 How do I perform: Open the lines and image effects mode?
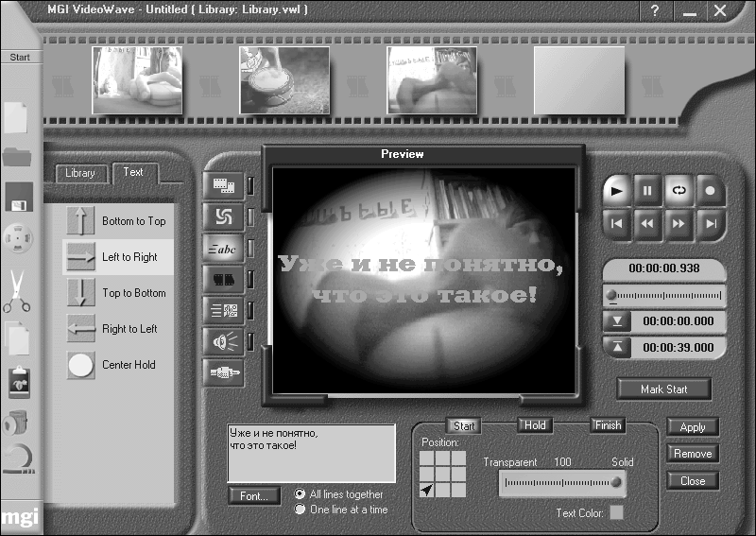[x=223, y=310]
